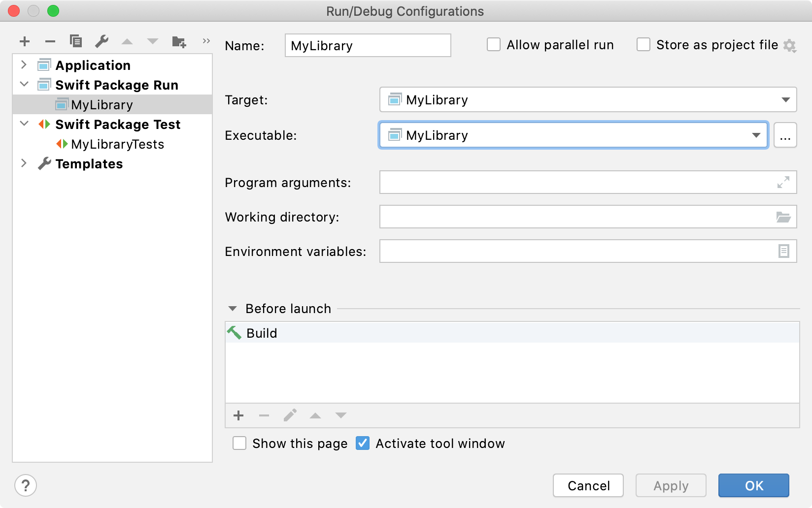The height and width of the screenshot is (508, 812).
Task: Enable Show this page checkbox
Action: [x=239, y=444]
